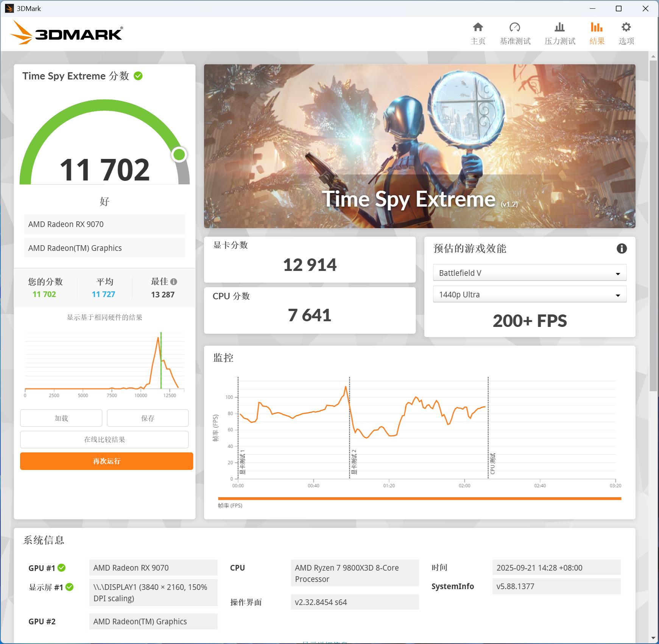
Task: Select the 结果 results tab
Action: coord(597,34)
